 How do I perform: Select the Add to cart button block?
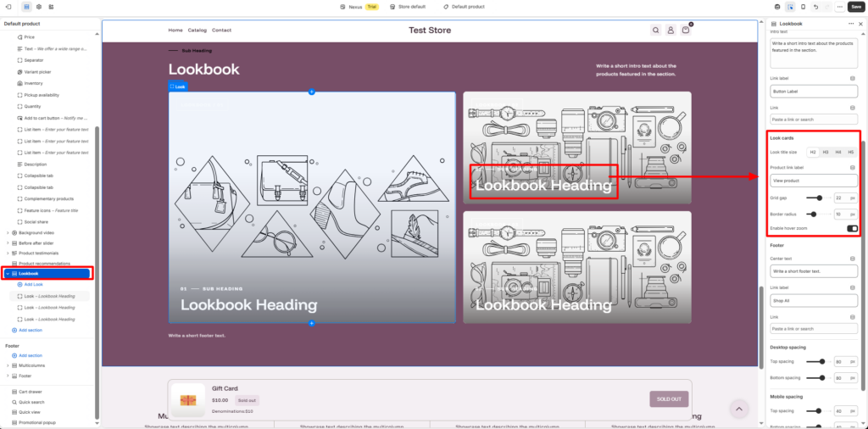coord(53,118)
